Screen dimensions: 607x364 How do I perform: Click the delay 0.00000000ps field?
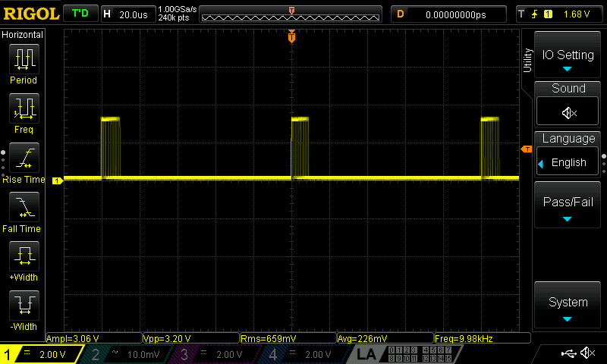pyautogui.click(x=448, y=14)
